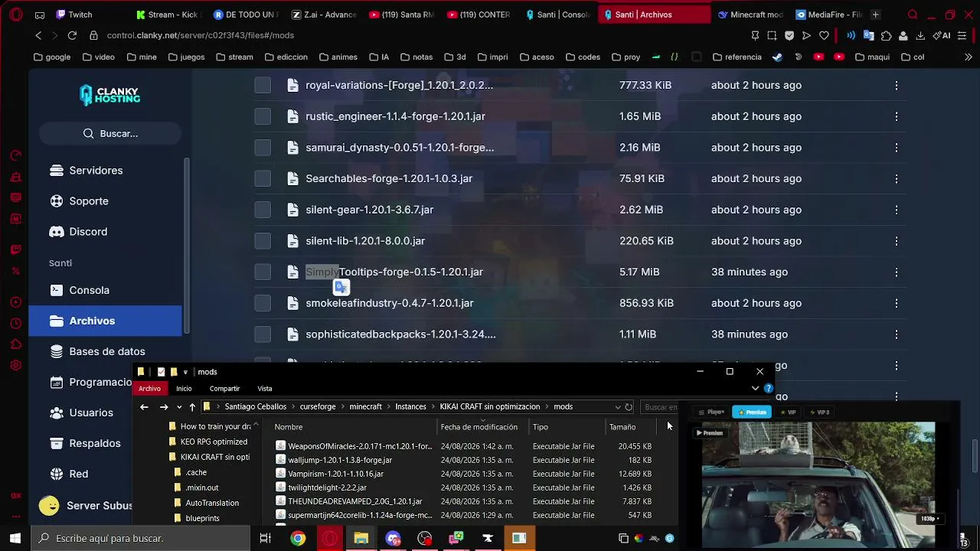Click the browser address bar URL
Viewport: 980px width, 551px height.
(x=201, y=35)
